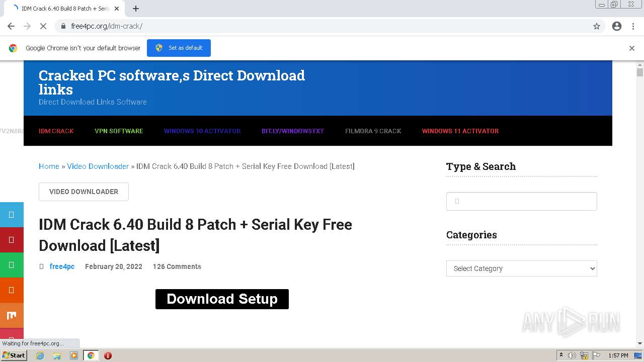This screenshot has height=362, width=644.
Task: Click the site title Cracked PC software heading
Action: tap(172, 82)
